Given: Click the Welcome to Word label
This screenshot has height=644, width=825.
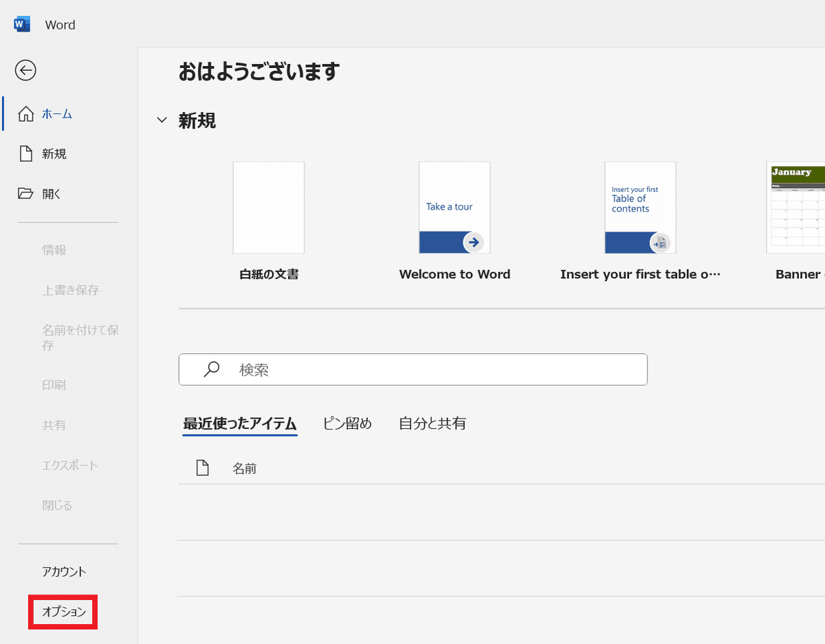Looking at the screenshot, I should (454, 274).
